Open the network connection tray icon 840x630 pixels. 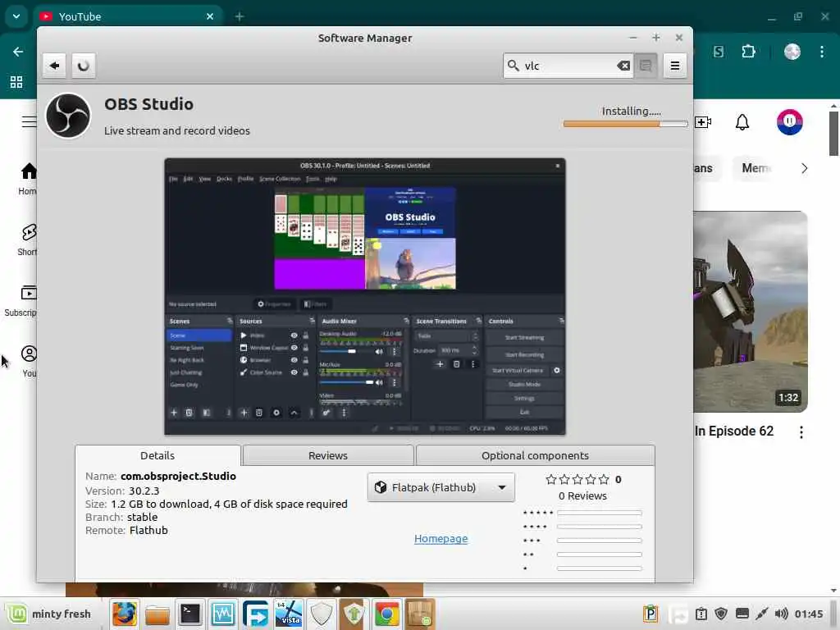(761, 614)
